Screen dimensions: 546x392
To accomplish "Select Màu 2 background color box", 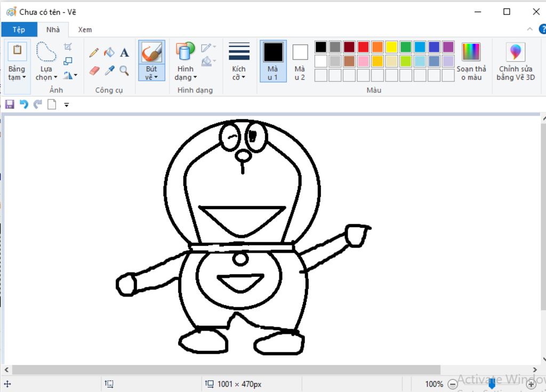I will (x=300, y=61).
